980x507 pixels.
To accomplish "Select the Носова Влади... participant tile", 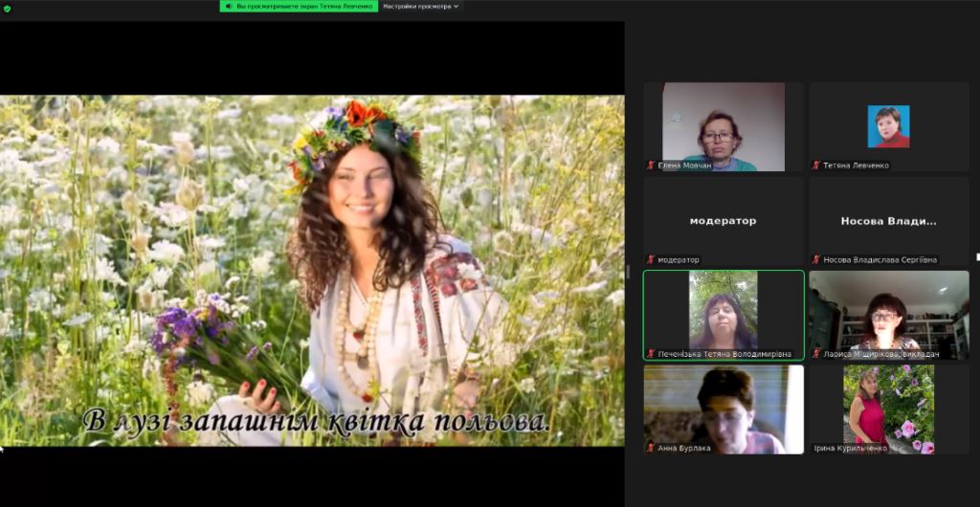I will coord(889,221).
